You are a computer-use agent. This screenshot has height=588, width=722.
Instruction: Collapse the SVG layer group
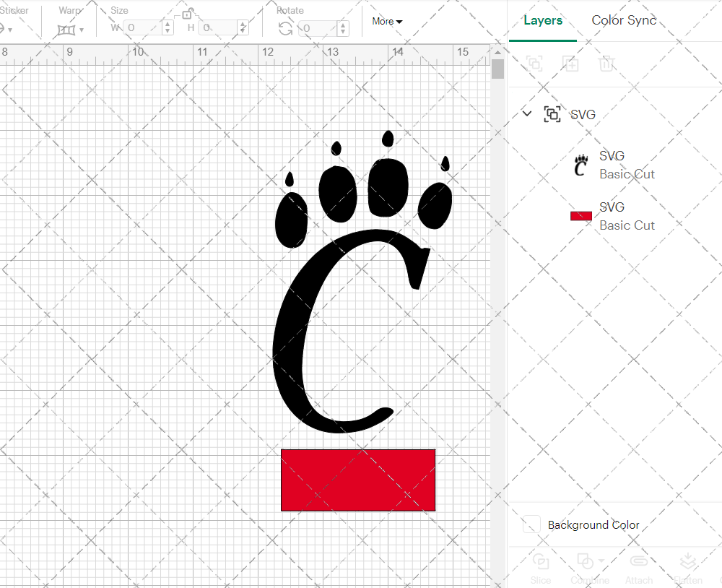coord(526,113)
